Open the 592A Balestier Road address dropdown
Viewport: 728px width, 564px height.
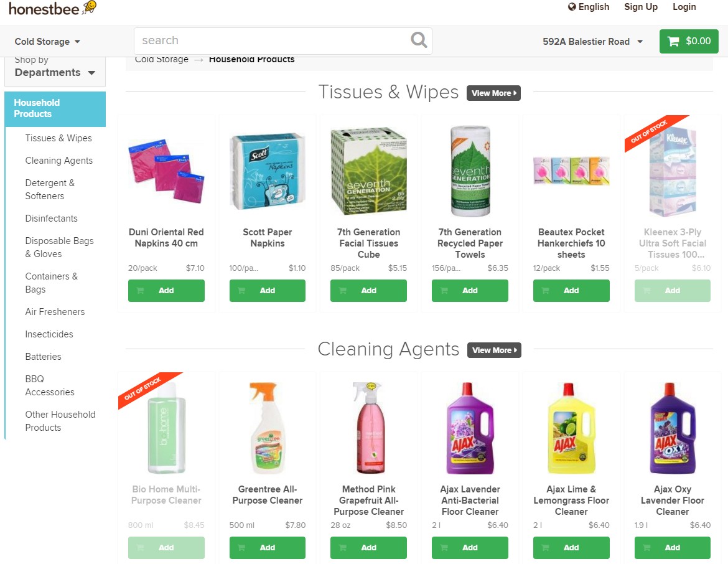click(x=593, y=42)
